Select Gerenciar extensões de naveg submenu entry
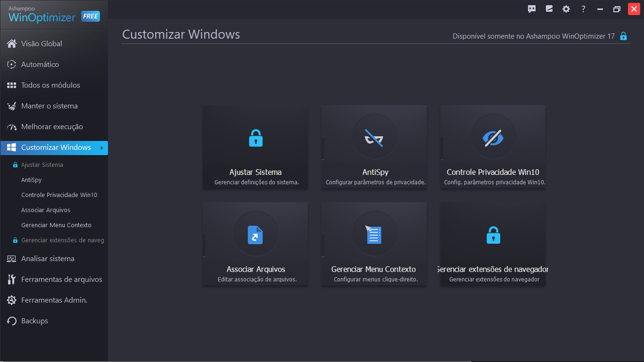Image resolution: width=644 pixels, height=362 pixels. 63,240
